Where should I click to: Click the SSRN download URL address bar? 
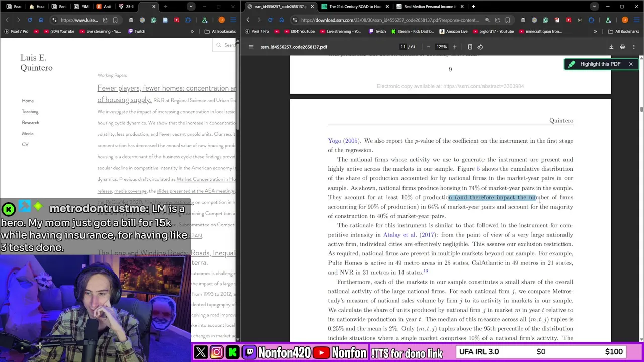[x=390, y=20]
